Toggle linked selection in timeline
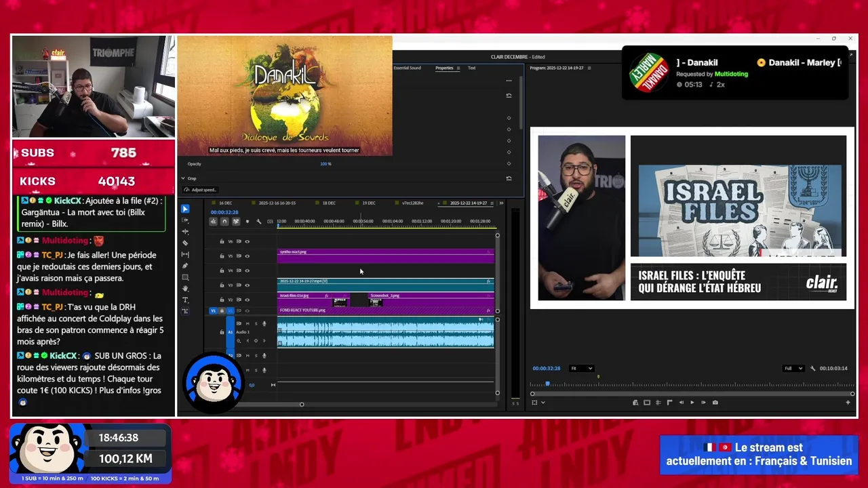This screenshot has width=868, height=488. (x=236, y=222)
